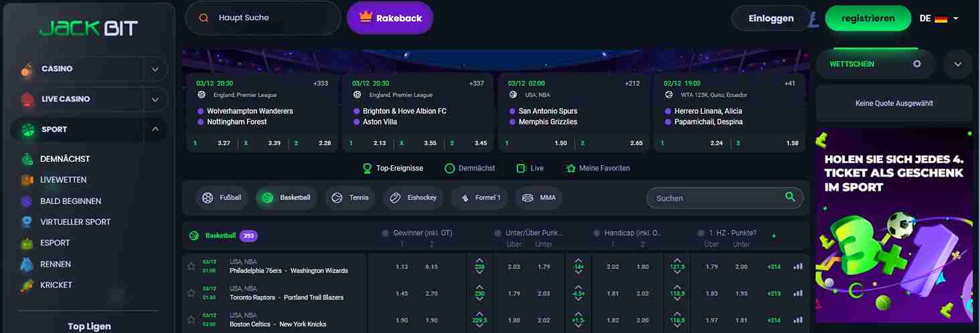Viewport: 980px width, 333px height.
Task: Select the Eishockey sport filter
Action: click(413, 198)
